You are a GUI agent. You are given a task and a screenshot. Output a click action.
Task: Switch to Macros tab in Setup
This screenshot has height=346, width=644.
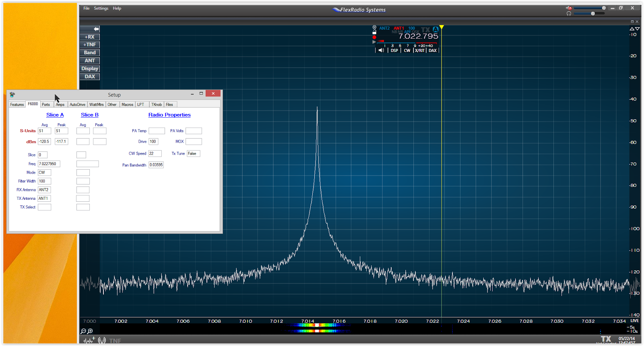tap(128, 104)
